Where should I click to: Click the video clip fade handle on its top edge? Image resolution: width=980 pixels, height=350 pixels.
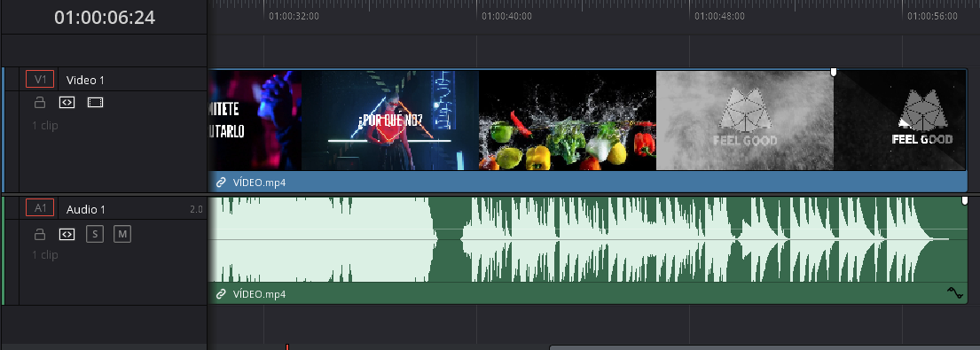pos(833,73)
